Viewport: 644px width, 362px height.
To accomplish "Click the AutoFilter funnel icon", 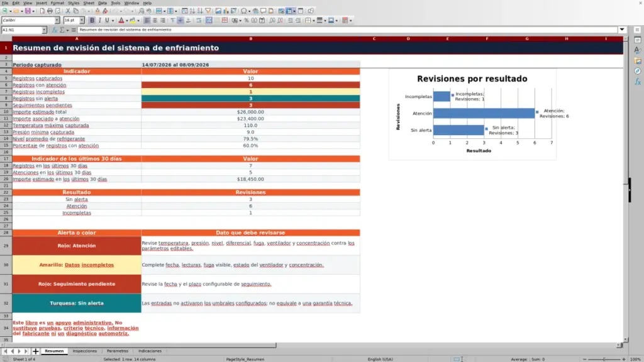I will point(208,11).
